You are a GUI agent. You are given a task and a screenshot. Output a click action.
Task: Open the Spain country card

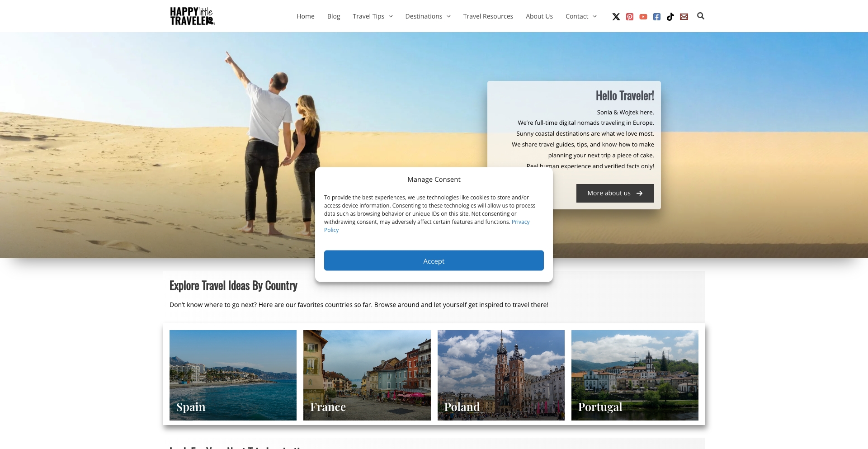pos(232,375)
